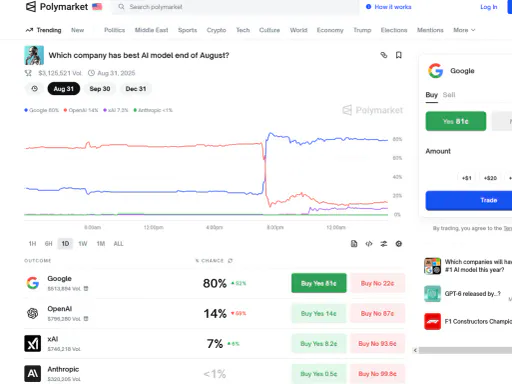
Task: Switch to the Sell tab
Action: (449, 95)
